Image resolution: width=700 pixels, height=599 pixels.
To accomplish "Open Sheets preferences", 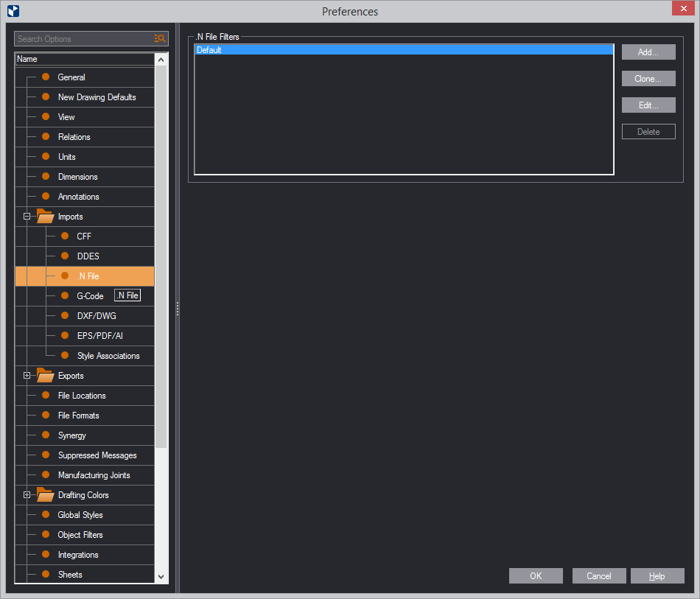I will click(70, 575).
